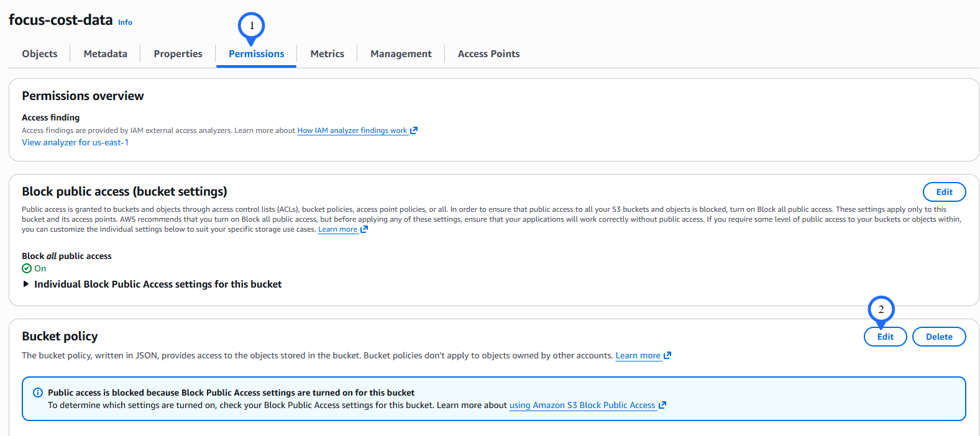Switch to the Metadata tab
Screen dimensions: 980x436
pyautogui.click(x=105, y=54)
